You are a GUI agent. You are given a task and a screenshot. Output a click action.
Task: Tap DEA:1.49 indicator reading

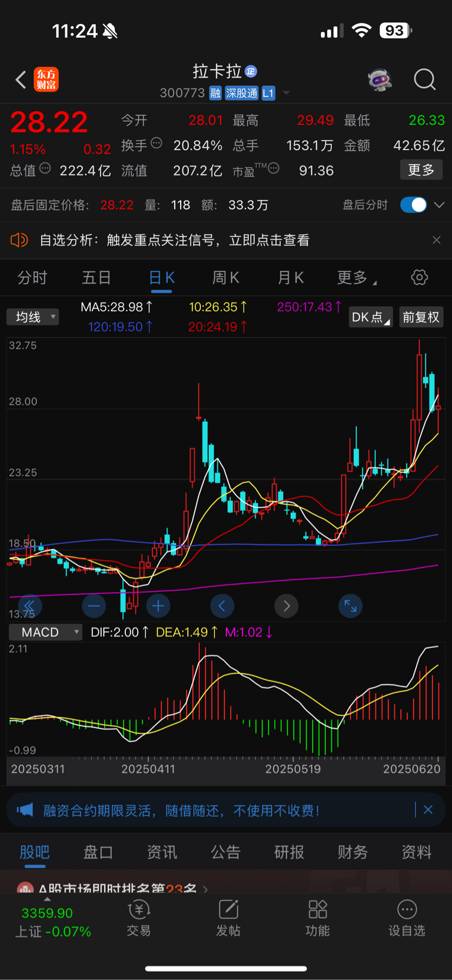(187, 632)
